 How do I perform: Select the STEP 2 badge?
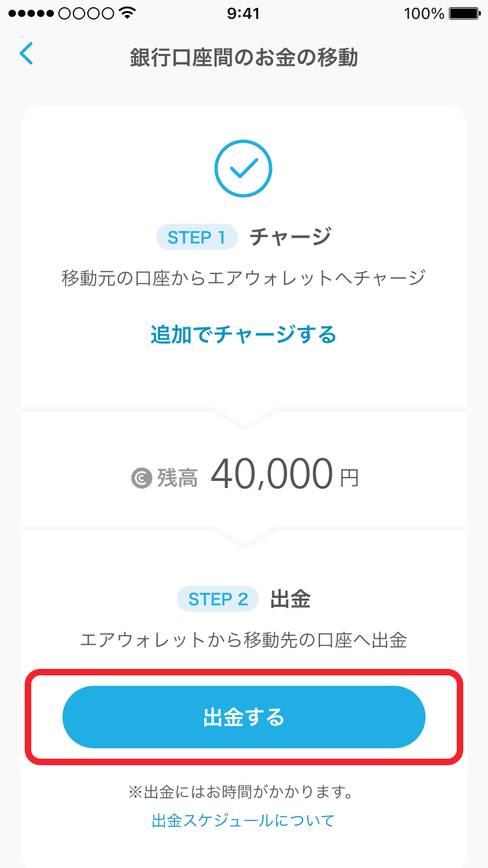tap(218, 599)
